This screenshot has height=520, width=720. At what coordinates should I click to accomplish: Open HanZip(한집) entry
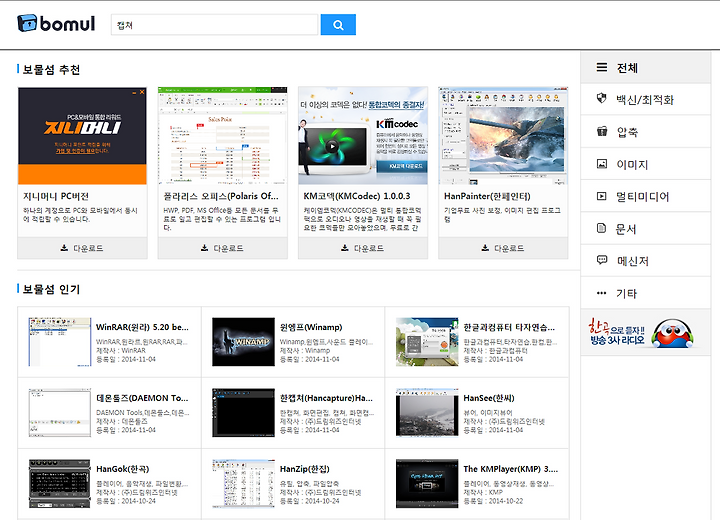point(293,484)
